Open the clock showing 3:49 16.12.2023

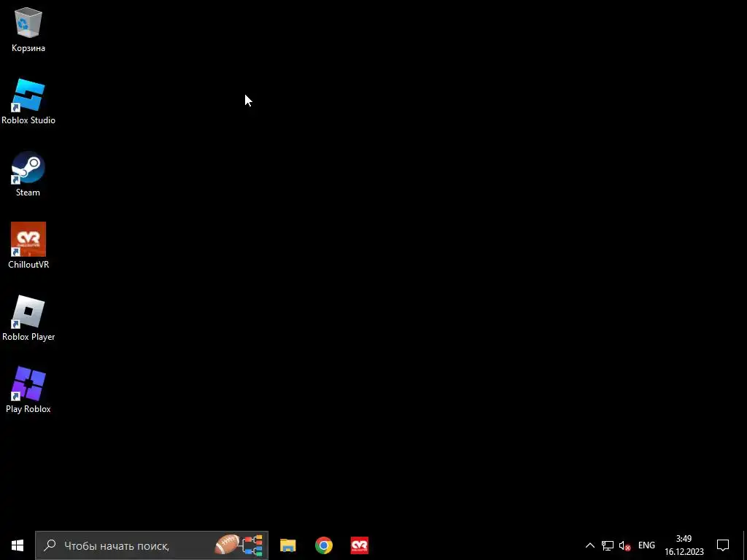click(684, 545)
